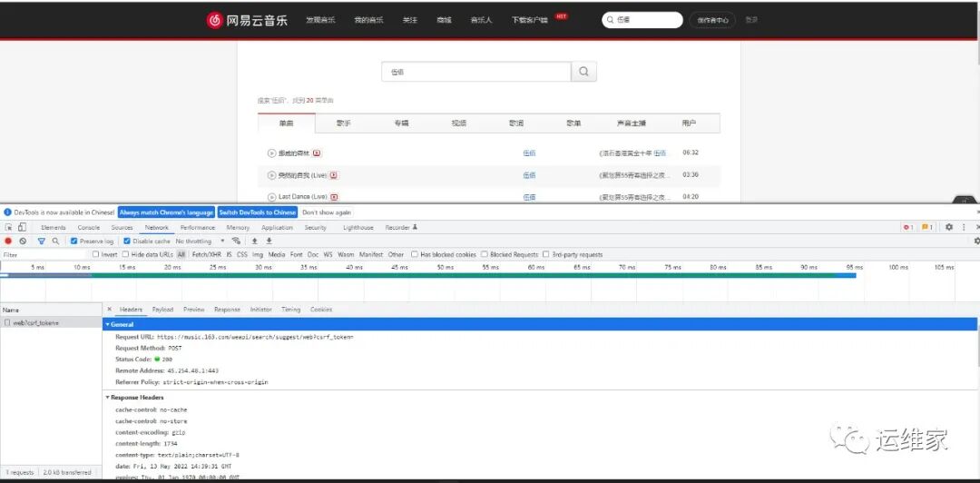Open the Sources panel tab
Viewport: 980px width, 483px height.
[x=122, y=228]
